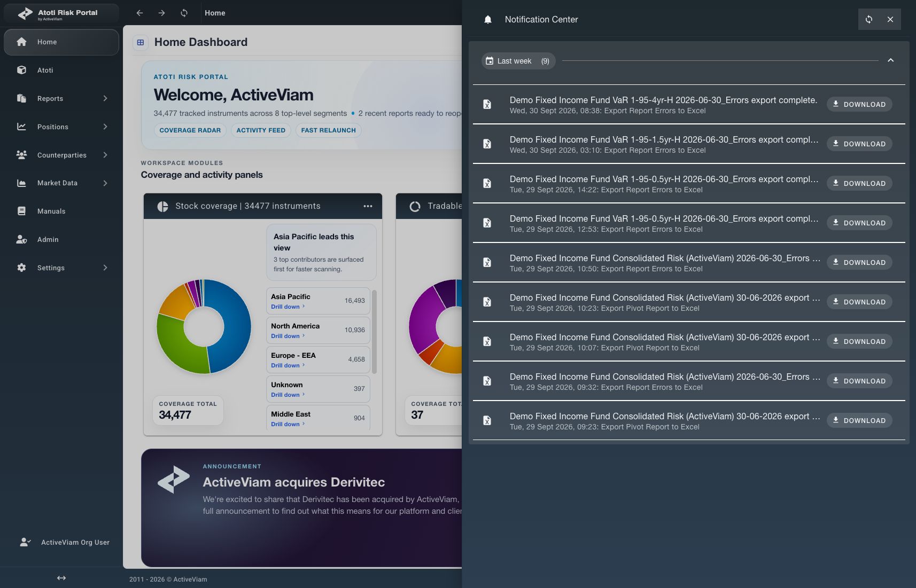
Task: Select Atoti in the sidebar menu
Action: (x=61, y=70)
